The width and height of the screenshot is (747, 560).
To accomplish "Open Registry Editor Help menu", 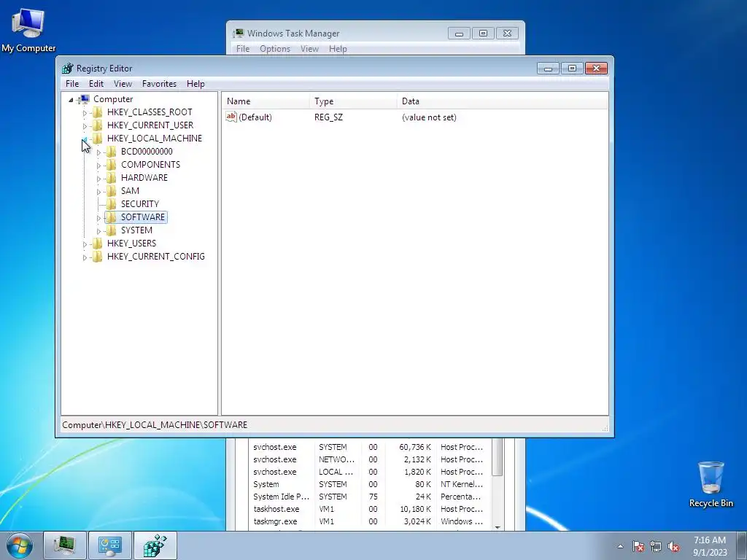I will [196, 84].
